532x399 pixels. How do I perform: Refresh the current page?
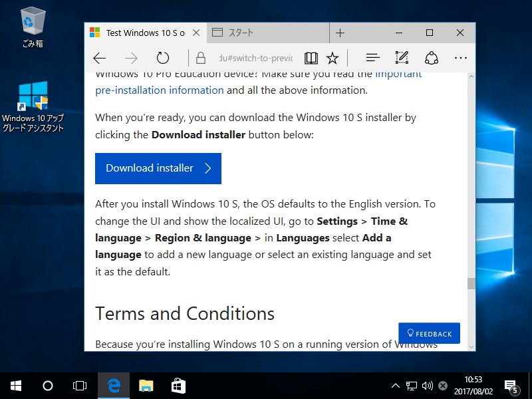tap(163, 58)
